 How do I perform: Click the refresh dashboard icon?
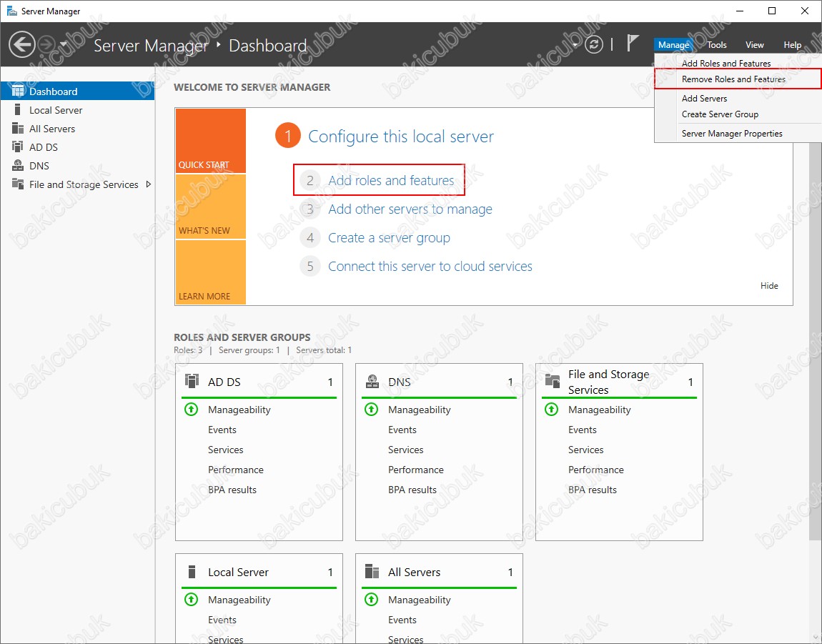click(x=594, y=45)
